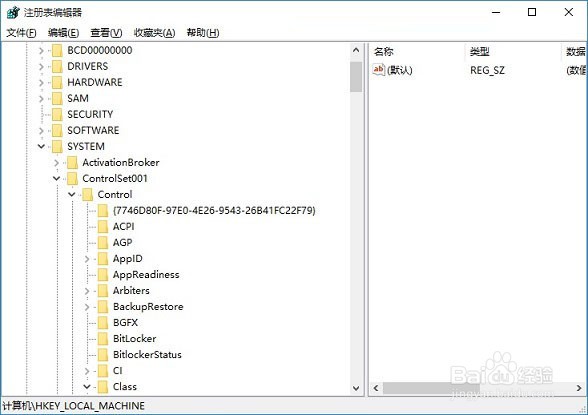Expand the AppID subkey
The width and height of the screenshot is (588, 415).
point(87,259)
